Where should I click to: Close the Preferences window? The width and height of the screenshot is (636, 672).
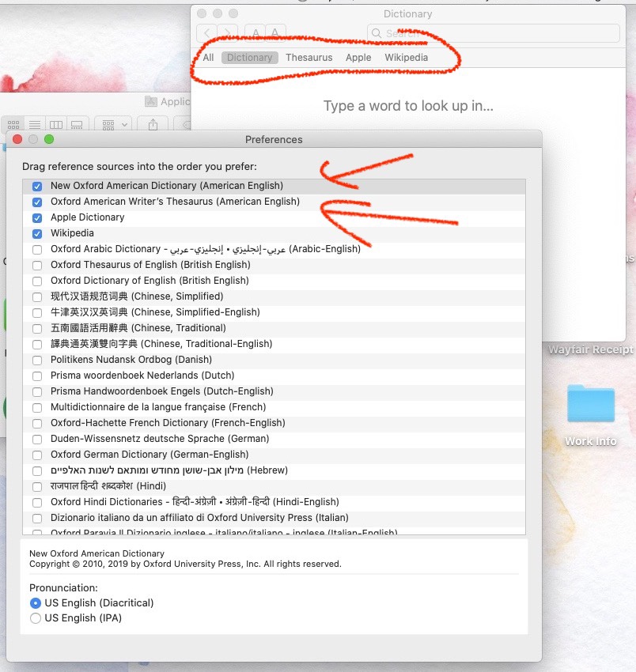pyautogui.click(x=17, y=139)
